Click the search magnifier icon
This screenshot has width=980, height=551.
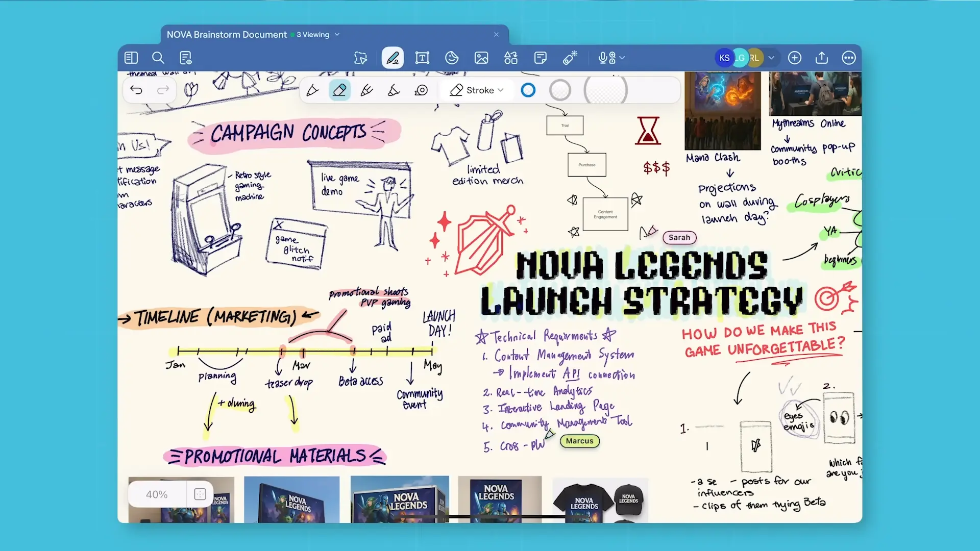[x=158, y=58]
